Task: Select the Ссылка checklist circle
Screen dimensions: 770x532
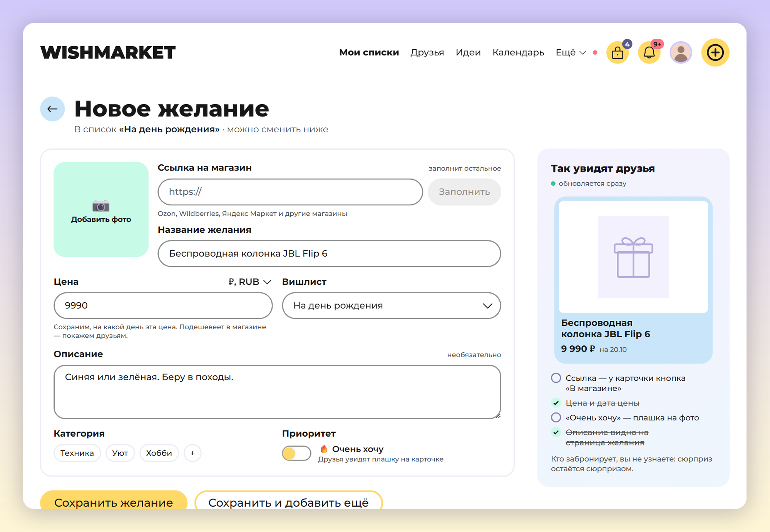Action: pyautogui.click(x=556, y=378)
